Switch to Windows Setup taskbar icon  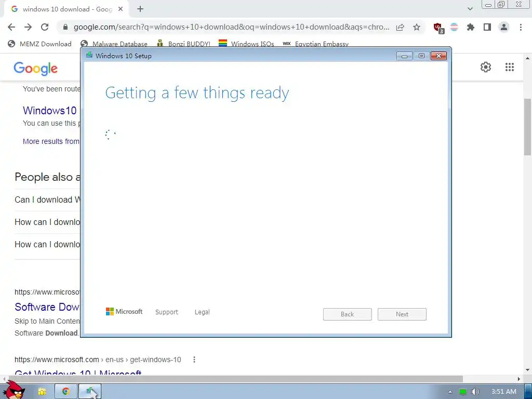[89, 392]
